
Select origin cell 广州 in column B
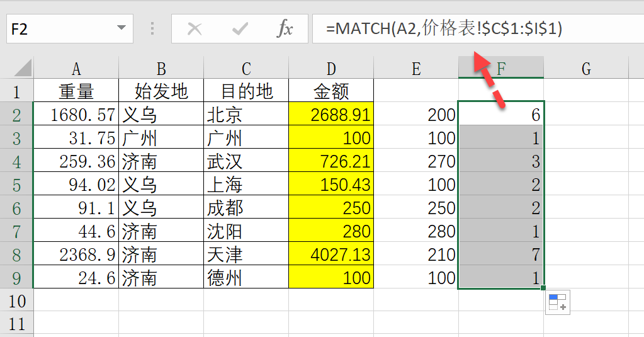click(x=161, y=137)
